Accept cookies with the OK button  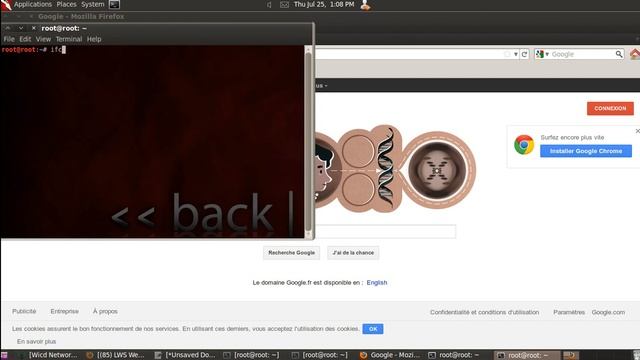tap(373, 329)
